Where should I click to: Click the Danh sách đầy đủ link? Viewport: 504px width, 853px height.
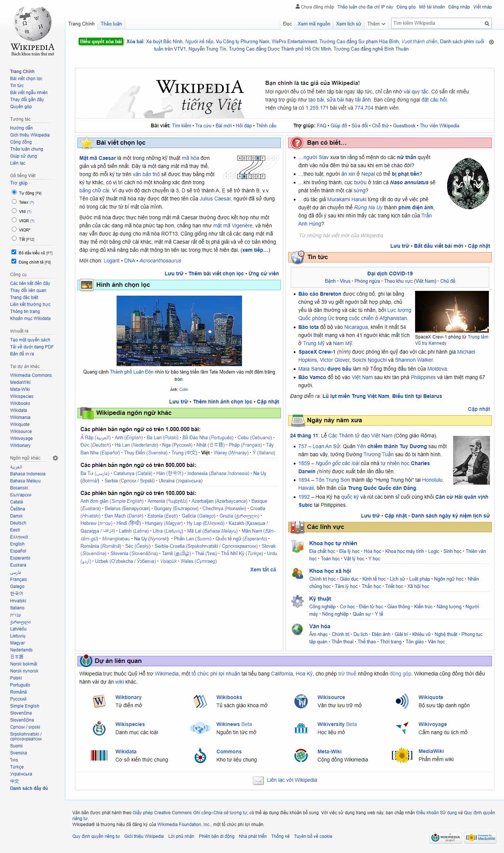(x=29, y=788)
